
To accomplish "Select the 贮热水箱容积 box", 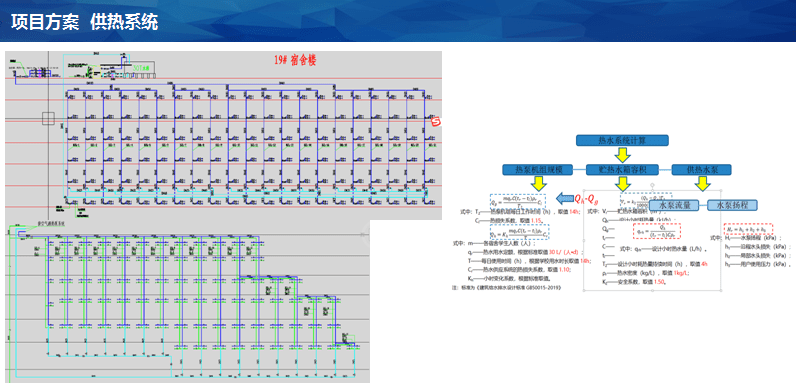I will 622,170.
